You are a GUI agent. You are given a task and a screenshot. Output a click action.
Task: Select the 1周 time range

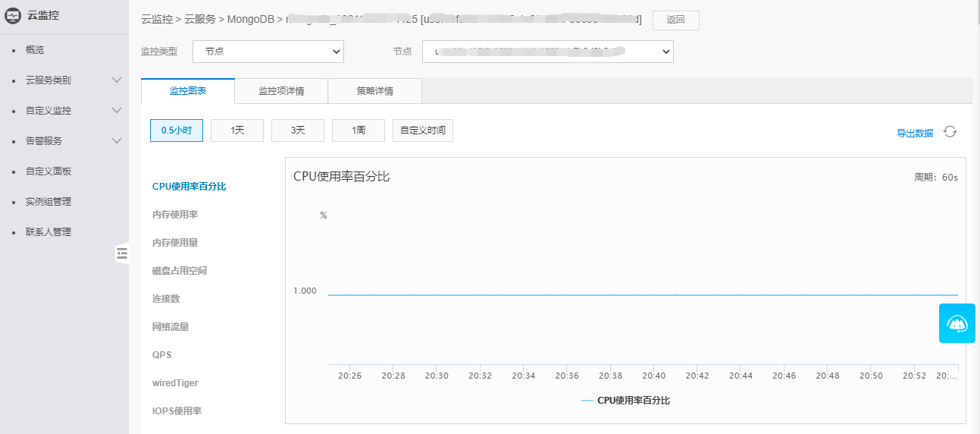[358, 131]
